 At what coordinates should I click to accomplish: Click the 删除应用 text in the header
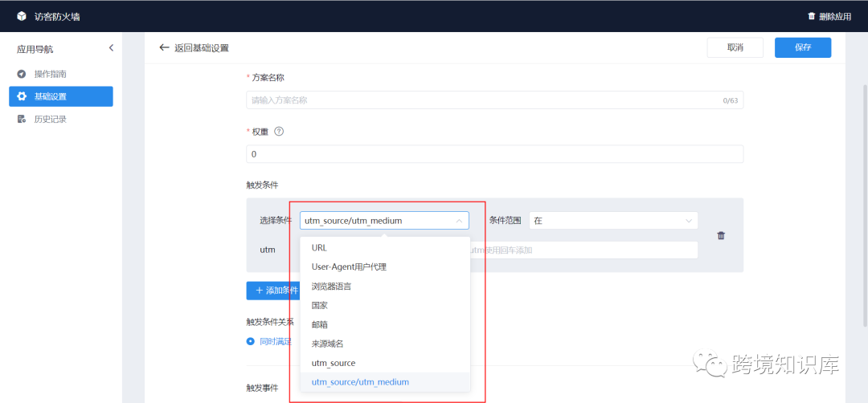pyautogui.click(x=835, y=17)
